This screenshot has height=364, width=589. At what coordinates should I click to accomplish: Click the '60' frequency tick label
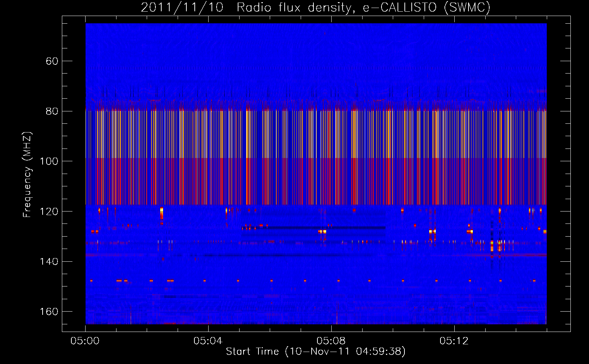click(52, 61)
